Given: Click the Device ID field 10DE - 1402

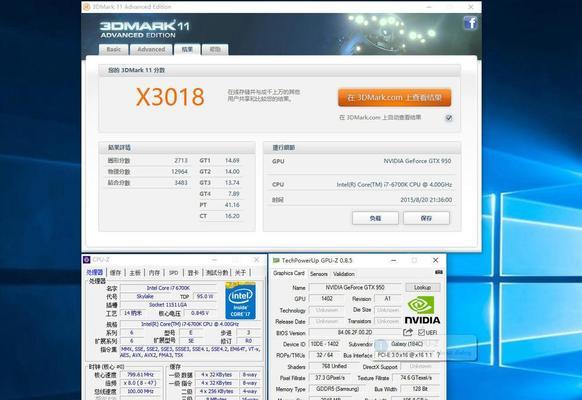Looking at the screenshot, I should click(x=325, y=344).
